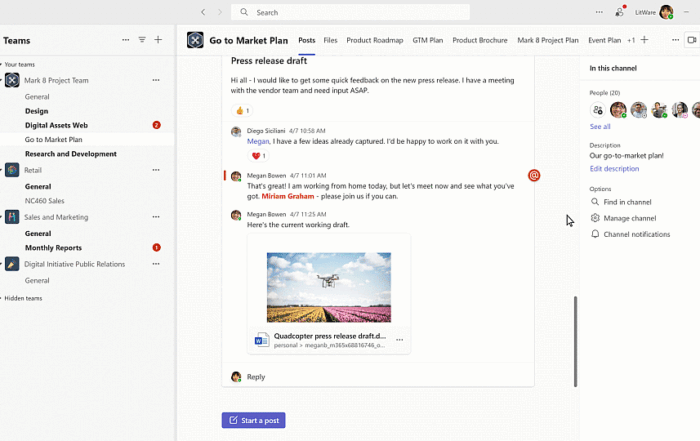Open Retail team more options
Viewport: 700px width, 441px height.
click(156, 170)
